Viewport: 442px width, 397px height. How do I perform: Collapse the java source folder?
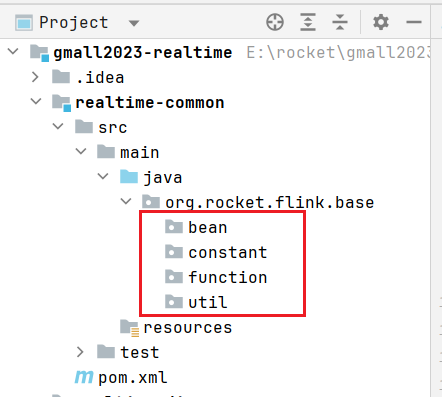pos(103,176)
